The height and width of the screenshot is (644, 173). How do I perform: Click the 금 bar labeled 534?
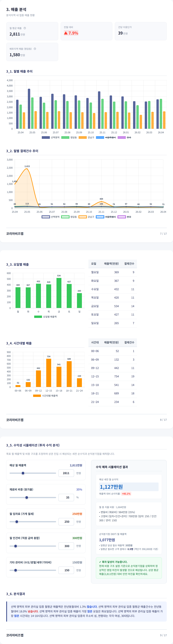point(59,293)
